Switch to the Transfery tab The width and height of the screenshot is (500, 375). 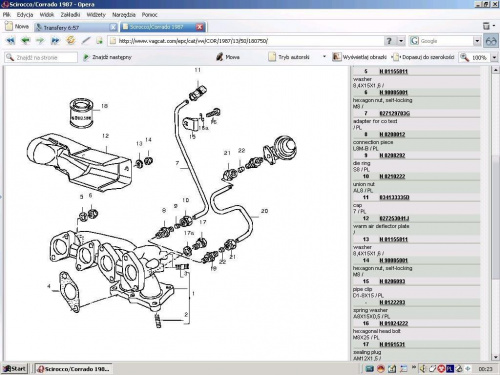point(76,27)
